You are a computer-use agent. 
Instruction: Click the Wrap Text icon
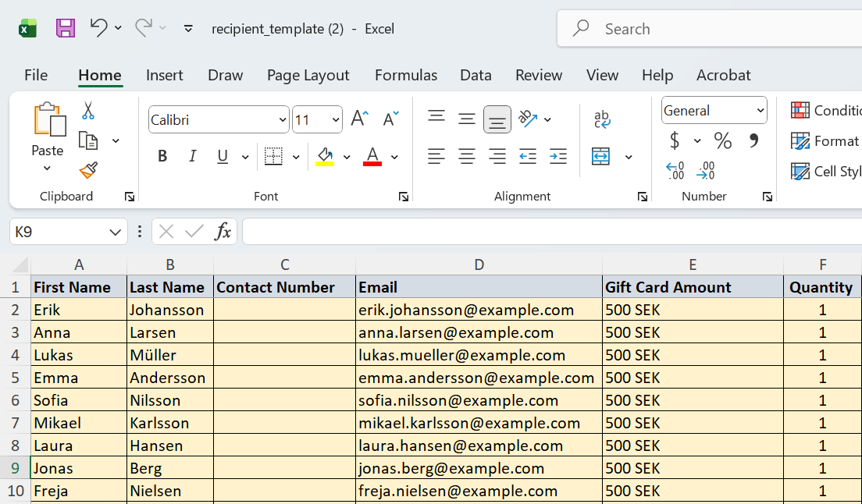[x=602, y=119]
